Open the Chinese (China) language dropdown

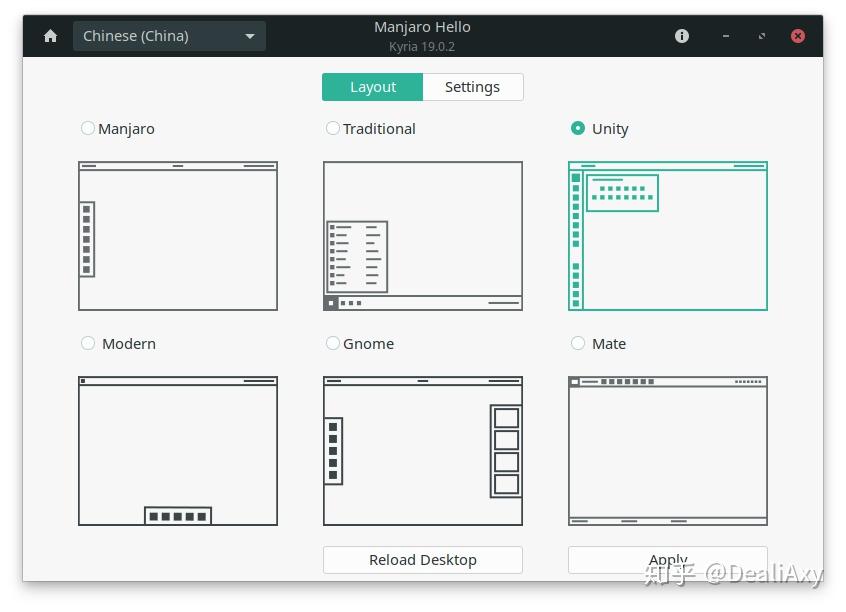(x=169, y=36)
